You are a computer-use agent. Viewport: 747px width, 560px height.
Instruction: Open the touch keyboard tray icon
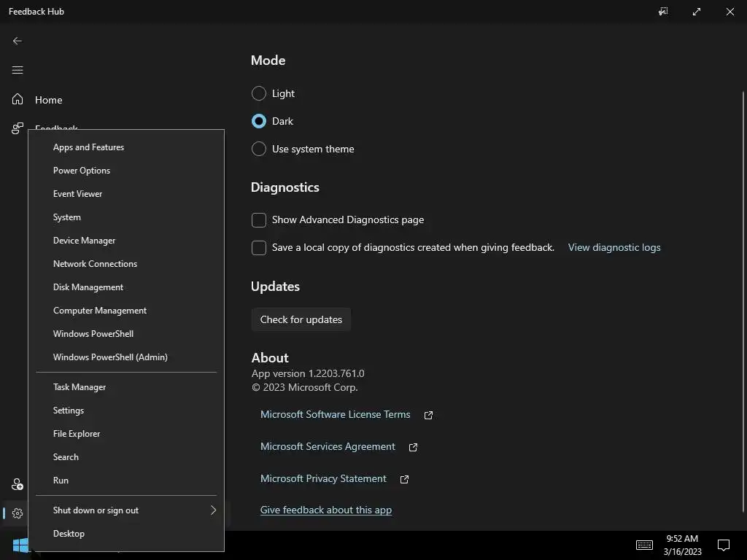click(x=644, y=545)
